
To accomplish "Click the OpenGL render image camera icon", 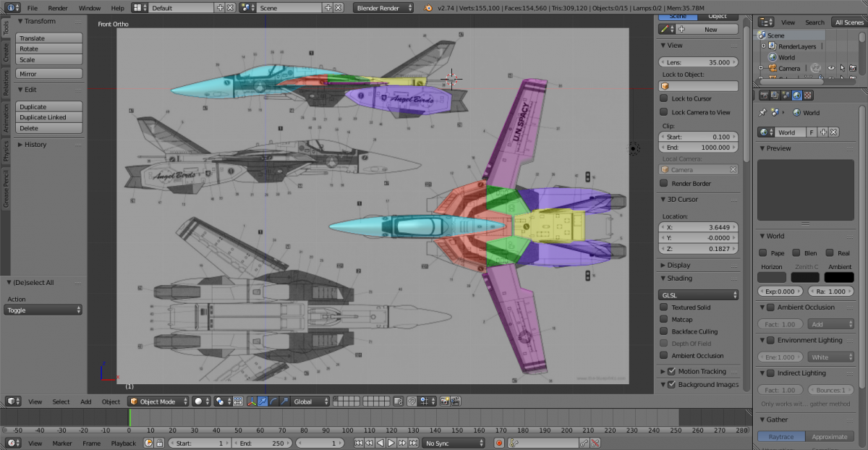I will point(444,402).
